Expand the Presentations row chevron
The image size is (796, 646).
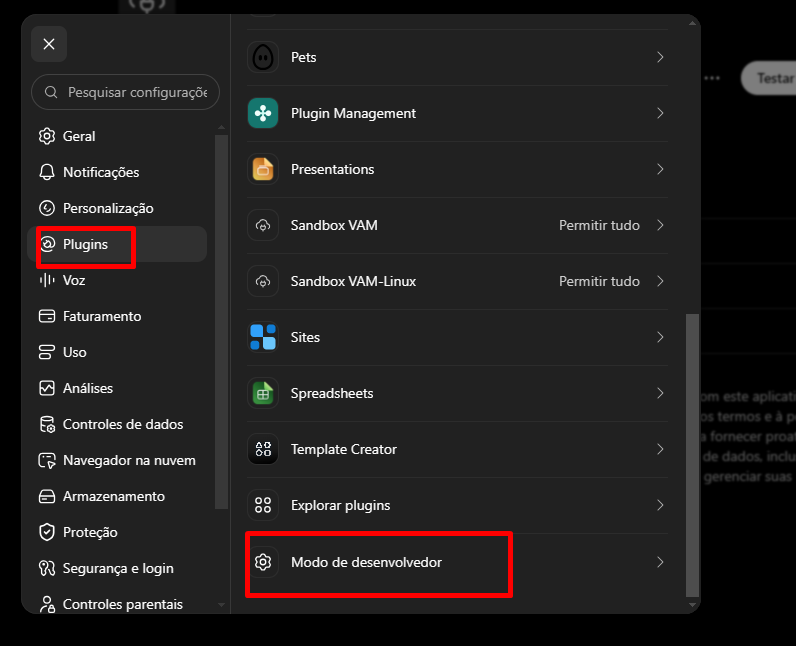point(660,169)
